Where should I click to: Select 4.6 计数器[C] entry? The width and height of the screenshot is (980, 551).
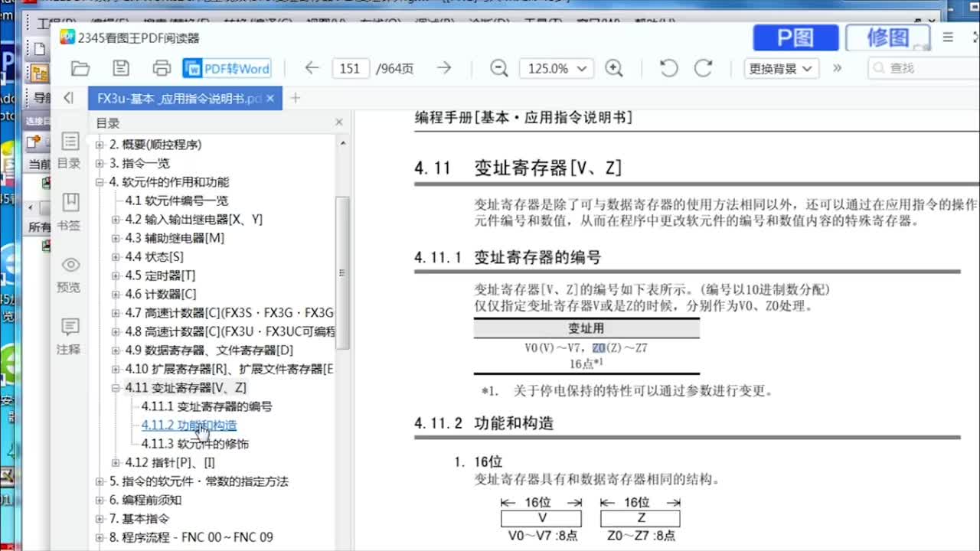(161, 294)
